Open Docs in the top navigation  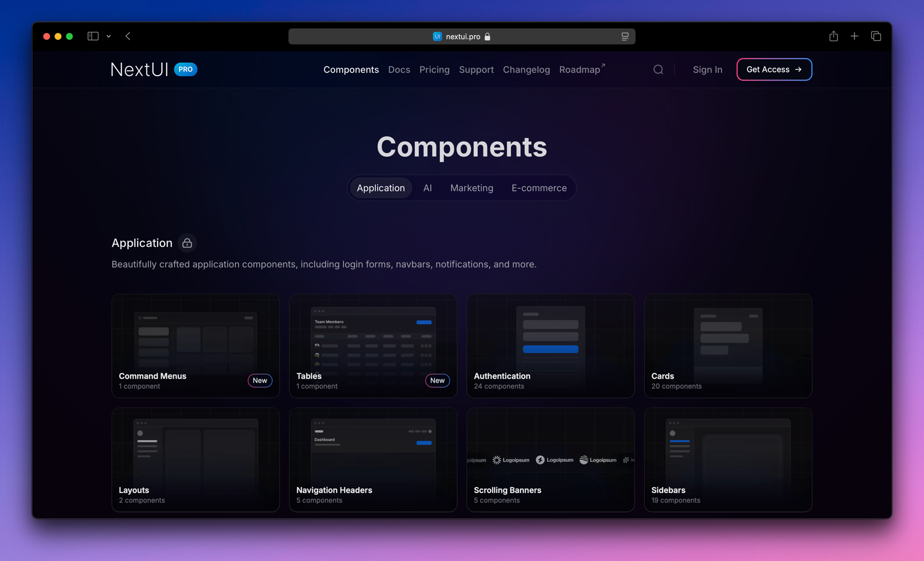click(399, 70)
